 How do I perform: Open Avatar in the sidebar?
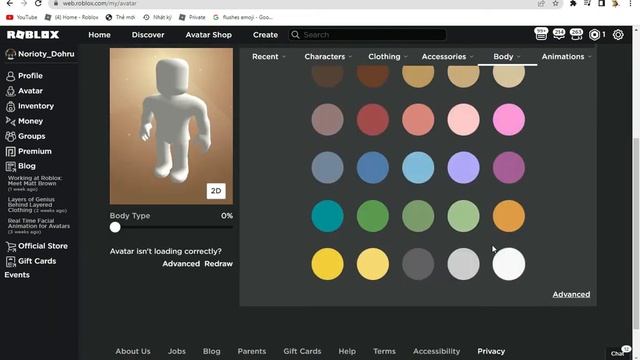(24, 91)
